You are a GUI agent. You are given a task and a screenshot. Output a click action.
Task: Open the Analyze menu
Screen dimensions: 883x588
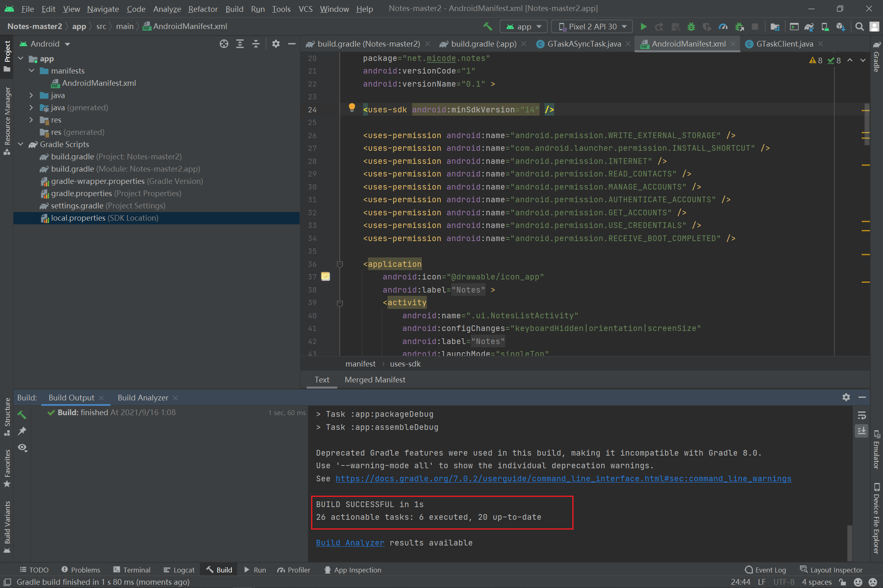[x=167, y=9]
